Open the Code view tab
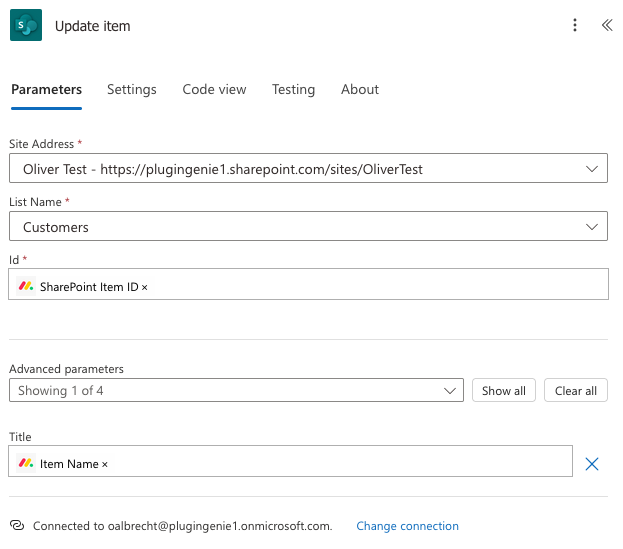623x549 pixels. (214, 89)
